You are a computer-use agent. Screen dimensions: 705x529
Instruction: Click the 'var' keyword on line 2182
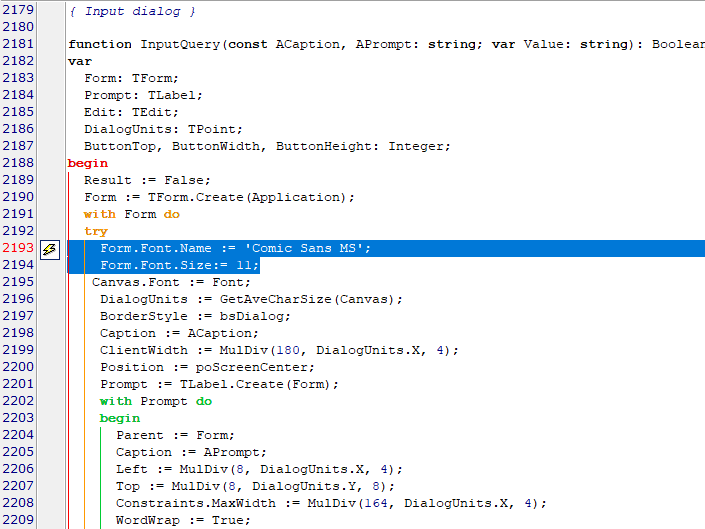pyautogui.click(x=80, y=62)
